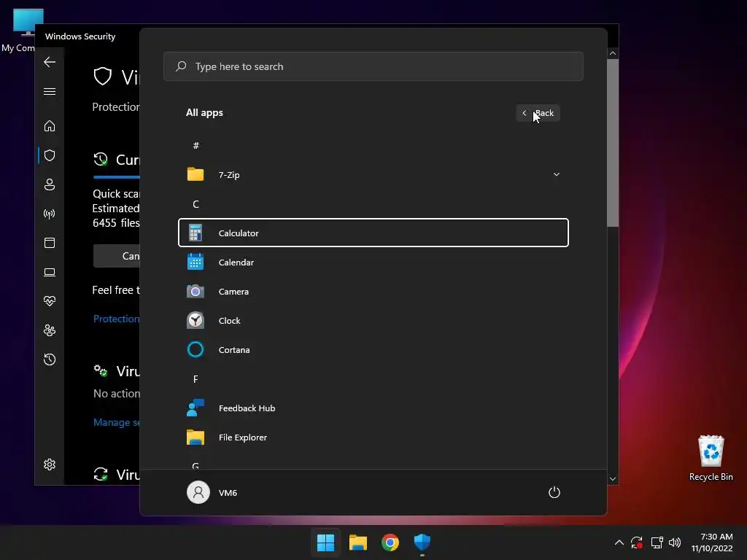Viewport: 747px width, 560px height.
Task: Jump to letter F header
Action: coord(196,379)
